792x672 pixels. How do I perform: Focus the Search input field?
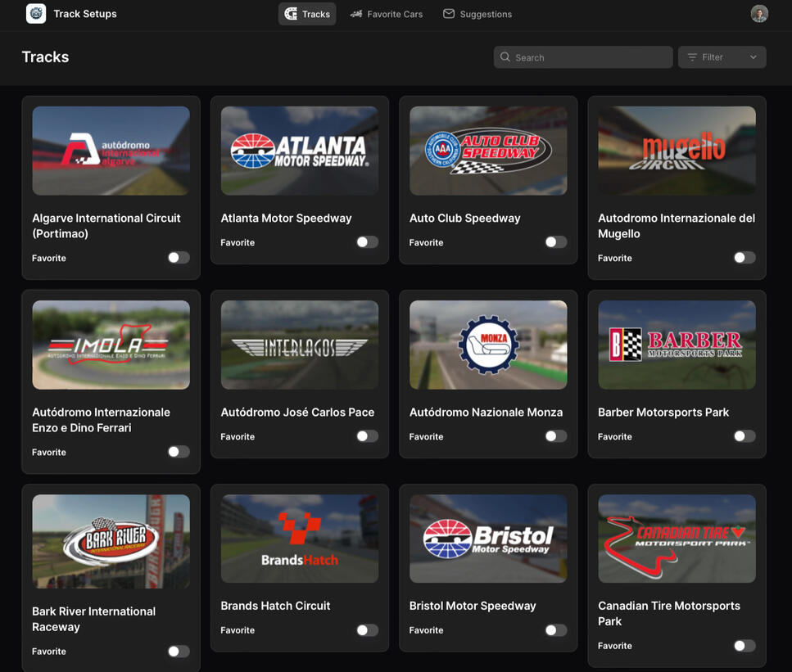tap(583, 57)
